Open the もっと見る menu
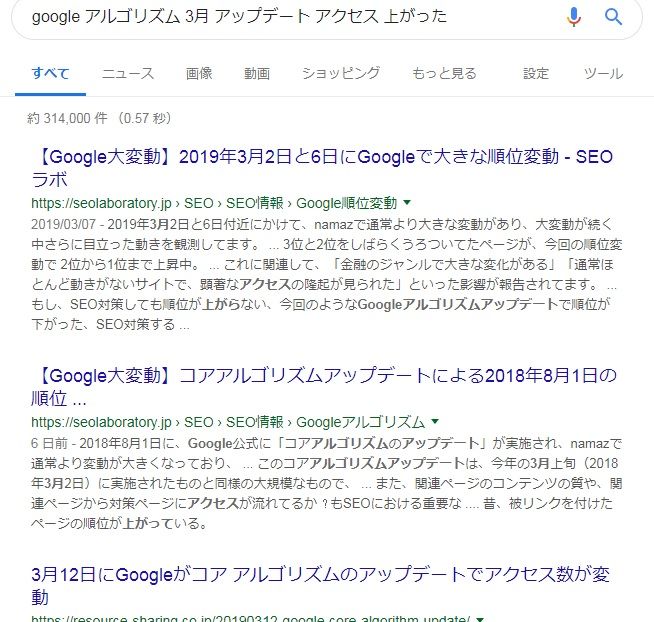The width and height of the screenshot is (654, 622). pos(444,73)
